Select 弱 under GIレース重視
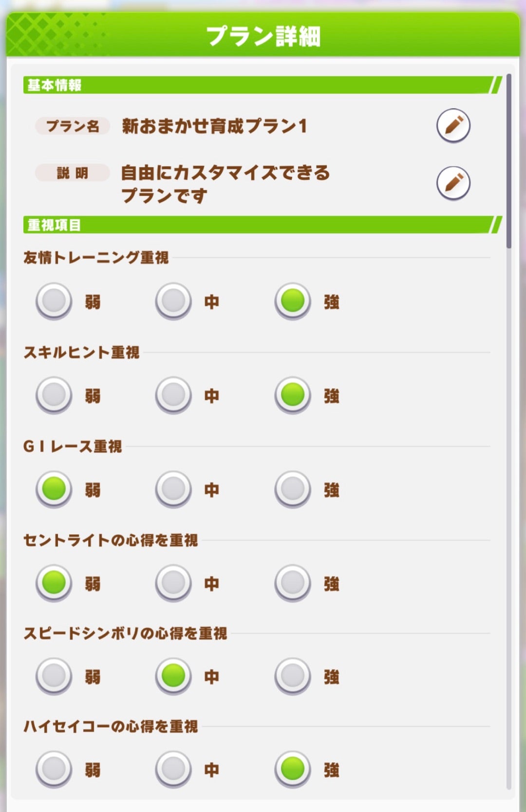Viewport: 526px width, 812px height. click(x=54, y=489)
